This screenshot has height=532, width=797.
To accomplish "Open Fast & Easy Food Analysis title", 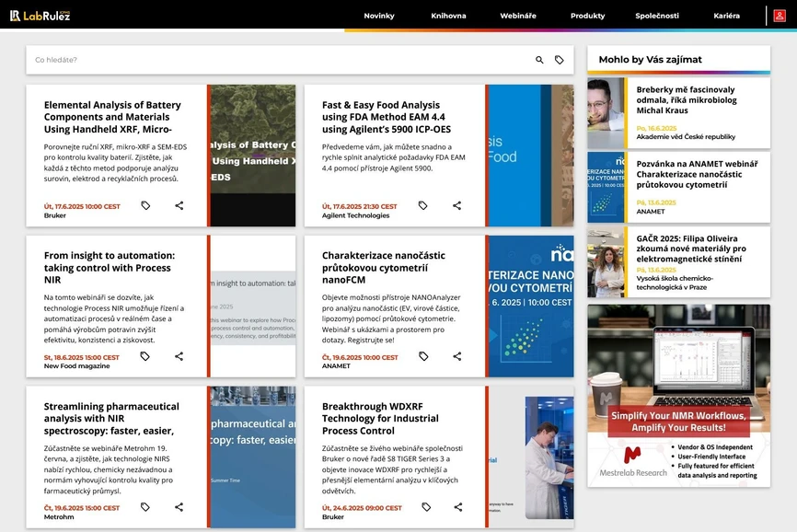I will pos(387,117).
